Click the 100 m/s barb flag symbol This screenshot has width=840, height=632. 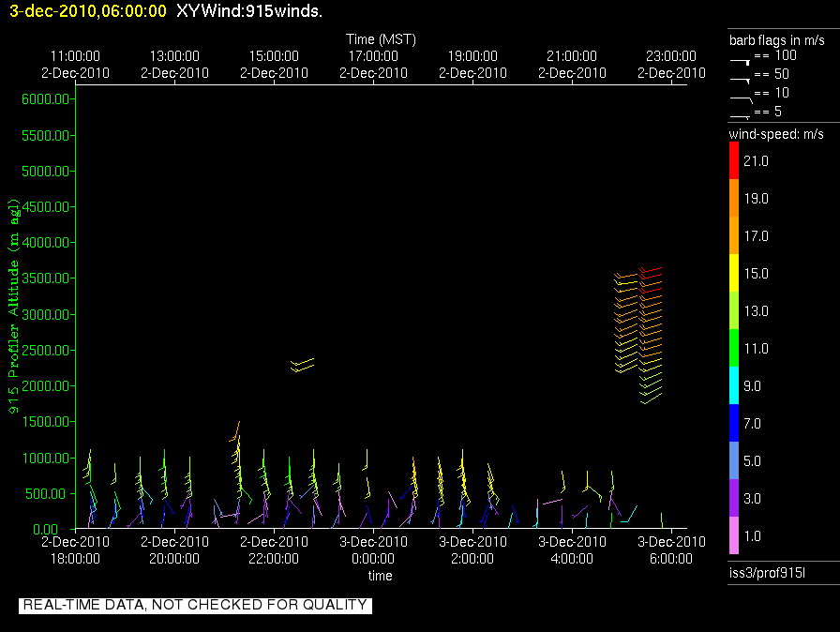coord(740,62)
